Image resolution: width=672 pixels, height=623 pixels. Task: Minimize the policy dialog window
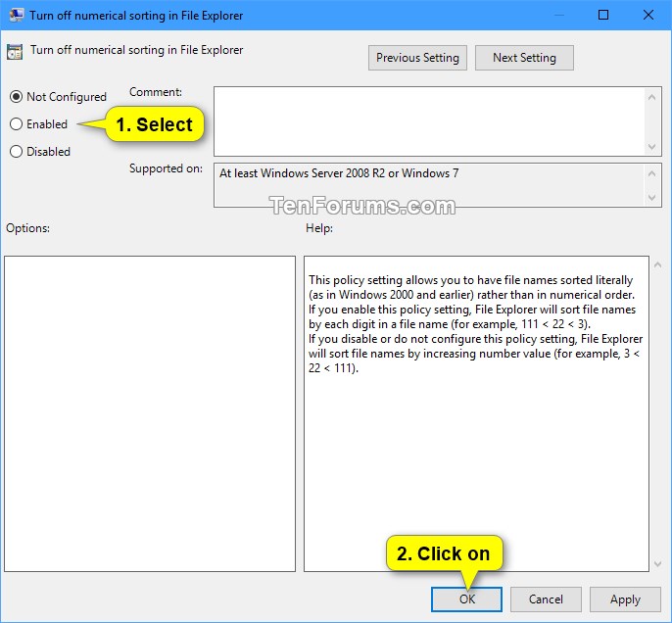[x=558, y=15]
